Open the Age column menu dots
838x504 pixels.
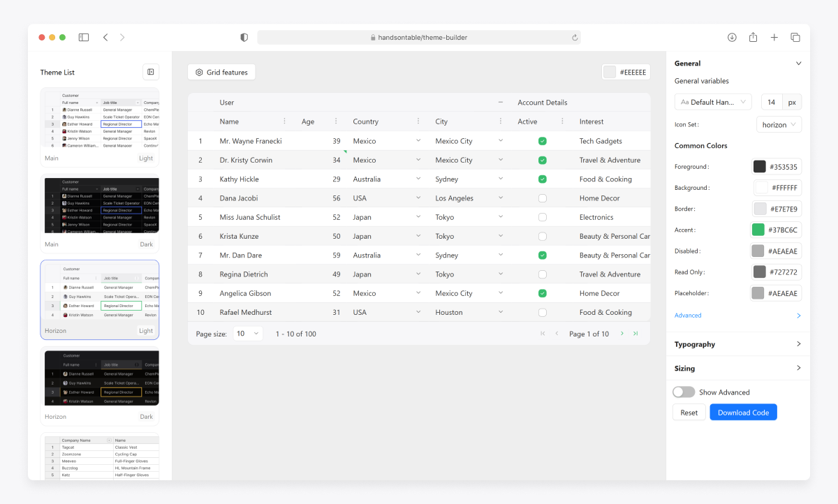tap(337, 121)
